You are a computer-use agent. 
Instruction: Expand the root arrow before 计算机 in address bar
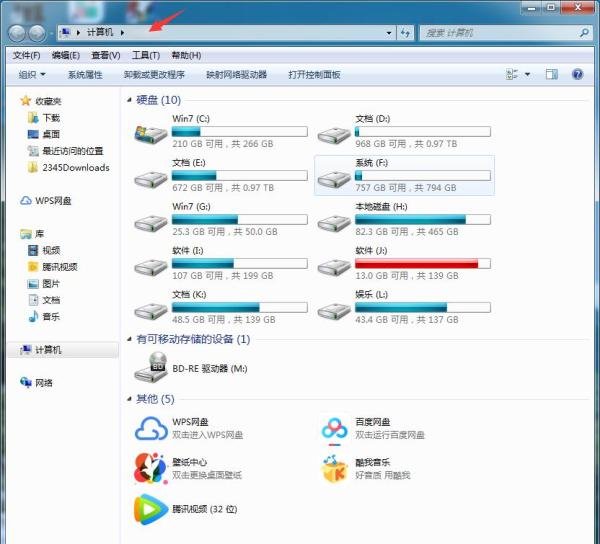pos(78,33)
